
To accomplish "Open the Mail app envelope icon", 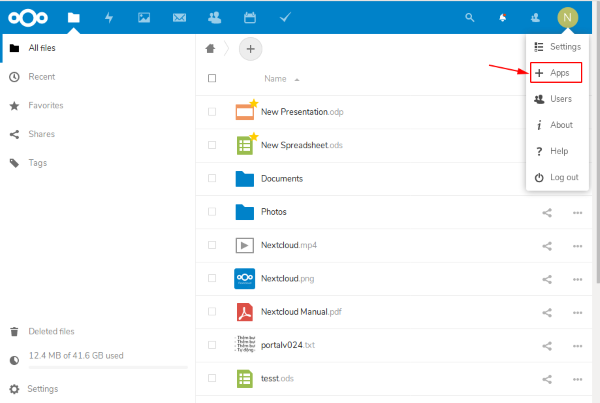I will coord(179,17).
